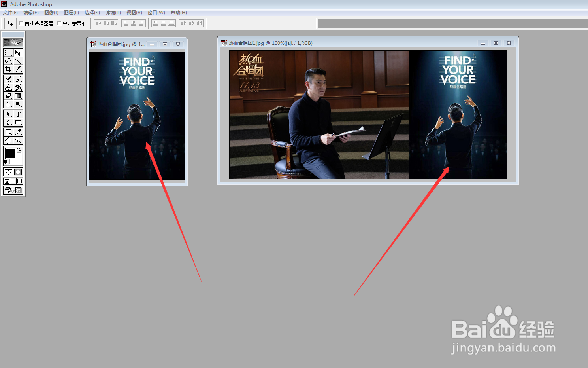Select the Move tool in the toolbox
Image resolution: width=588 pixels, height=368 pixels.
pyautogui.click(x=18, y=53)
